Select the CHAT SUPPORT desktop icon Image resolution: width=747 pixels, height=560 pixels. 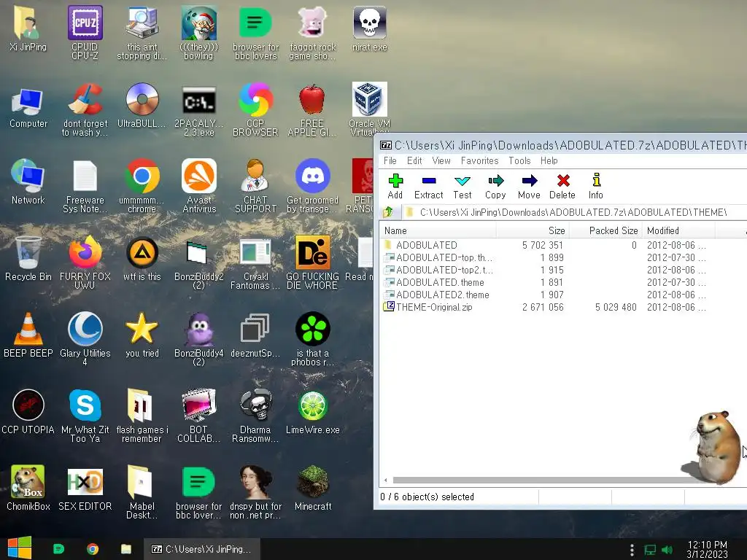point(256,186)
